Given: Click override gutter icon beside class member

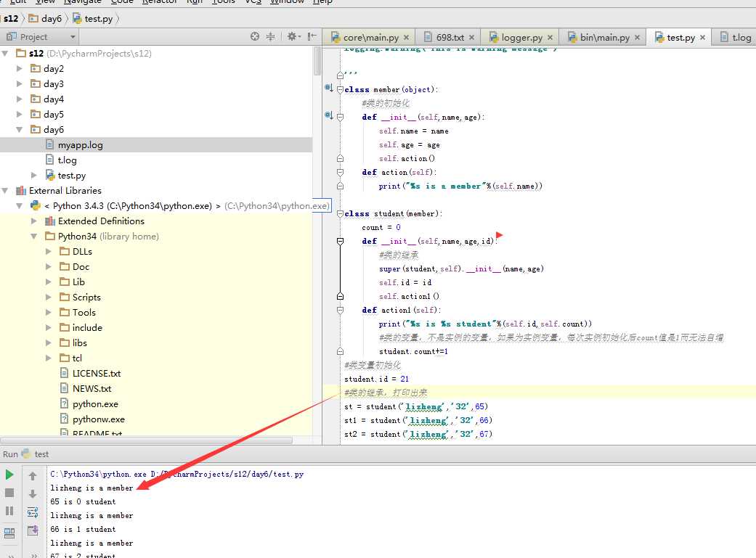Looking at the screenshot, I should click(329, 89).
